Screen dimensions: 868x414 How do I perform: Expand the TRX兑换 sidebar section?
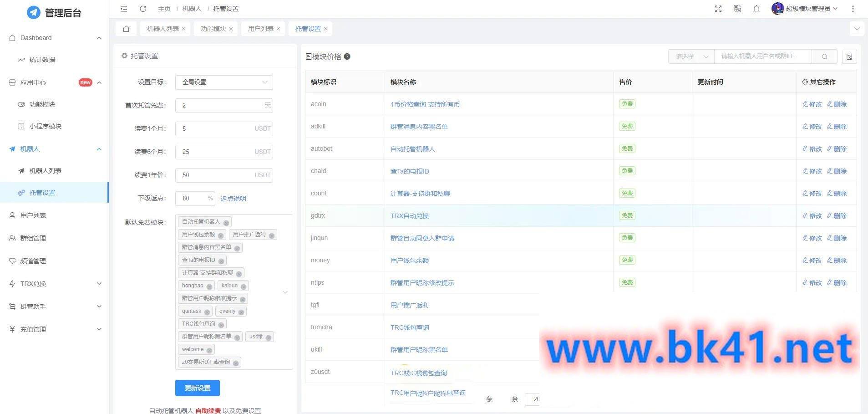click(x=55, y=283)
